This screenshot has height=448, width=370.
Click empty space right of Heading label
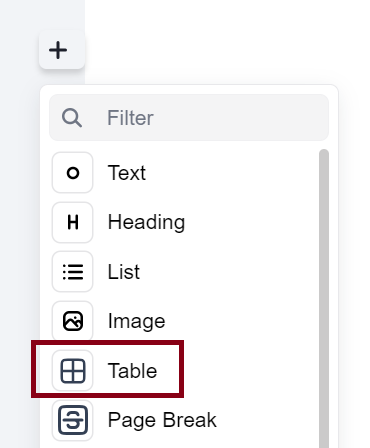[250, 222]
